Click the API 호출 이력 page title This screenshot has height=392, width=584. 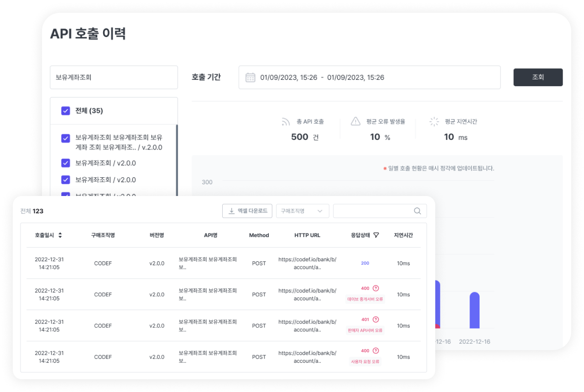click(x=88, y=34)
